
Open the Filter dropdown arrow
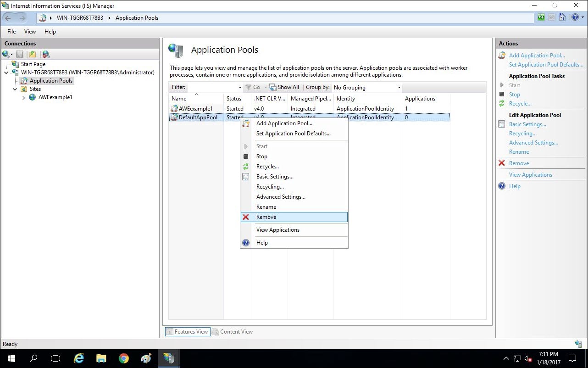240,87
